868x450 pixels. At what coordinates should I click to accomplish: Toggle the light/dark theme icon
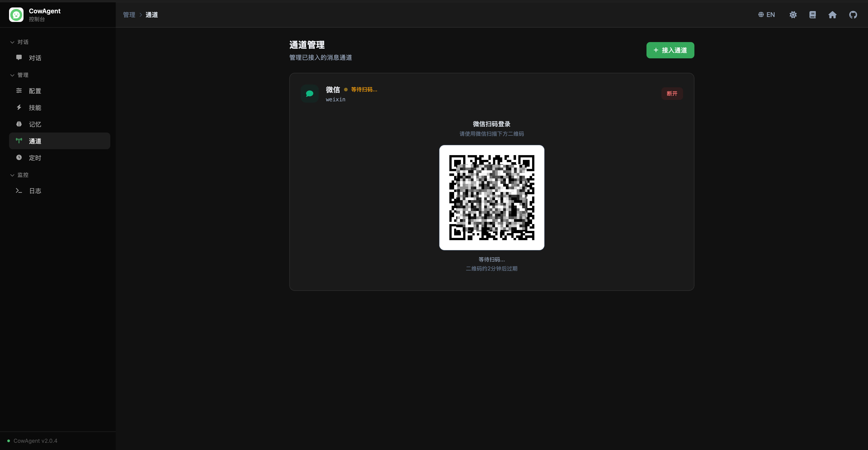[x=793, y=15]
